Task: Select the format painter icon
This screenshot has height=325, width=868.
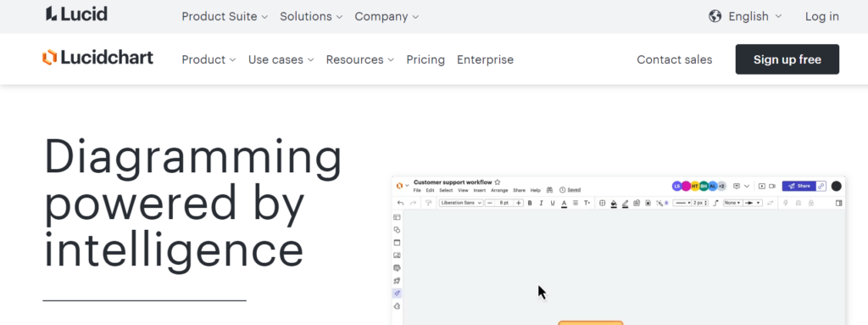Action: click(428, 203)
